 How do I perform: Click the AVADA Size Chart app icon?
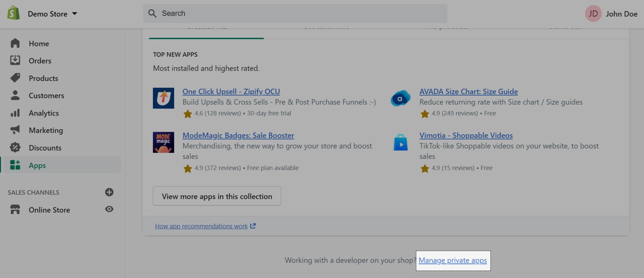400,98
